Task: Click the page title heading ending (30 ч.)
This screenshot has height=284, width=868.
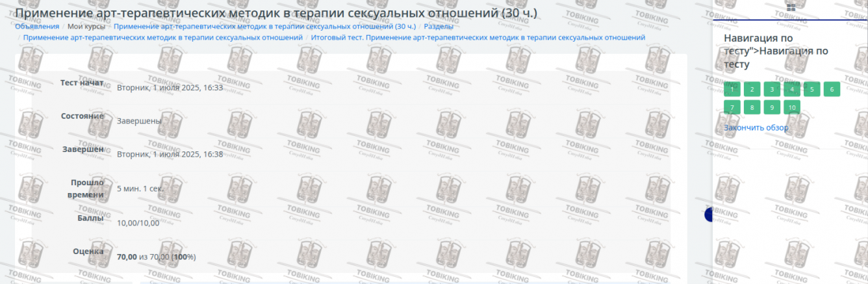Action: 276,12
